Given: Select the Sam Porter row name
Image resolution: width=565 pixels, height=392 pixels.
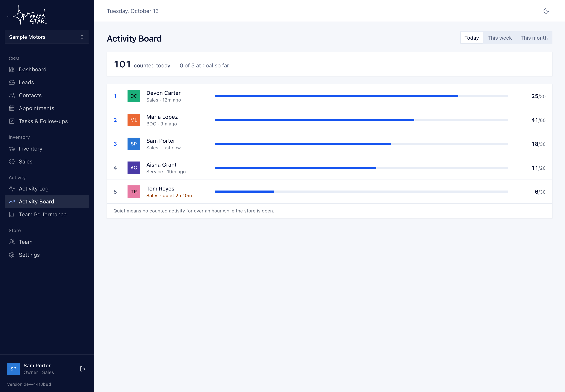Looking at the screenshot, I should pos(160,141).
